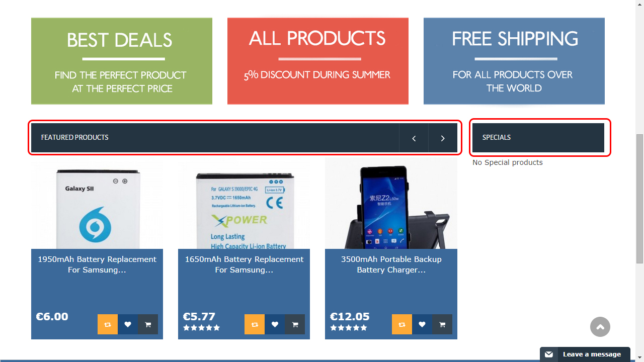The image size is (644, 362).
Task: Open the Leave a message chat
Action: (585, 354)
